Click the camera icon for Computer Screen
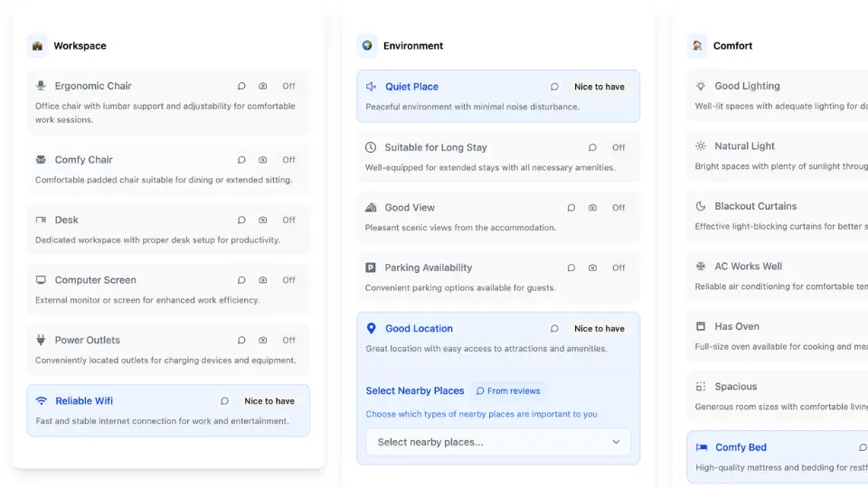 (x=262, y=280)
